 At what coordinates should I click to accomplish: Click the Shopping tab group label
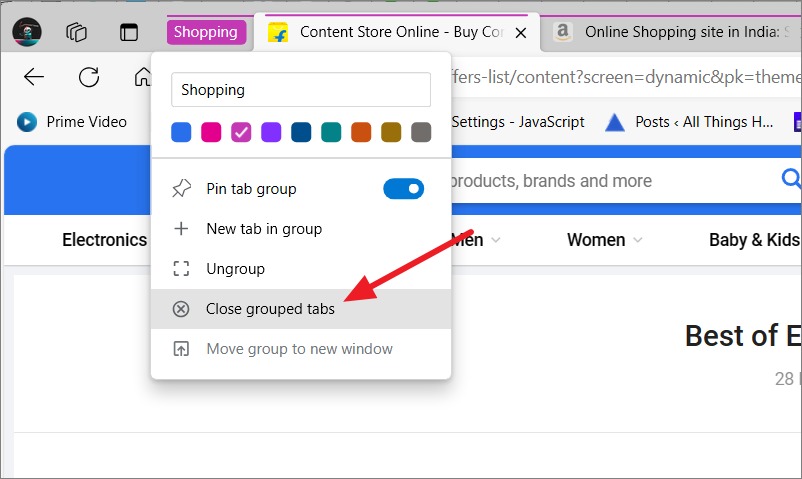(206, 32)
